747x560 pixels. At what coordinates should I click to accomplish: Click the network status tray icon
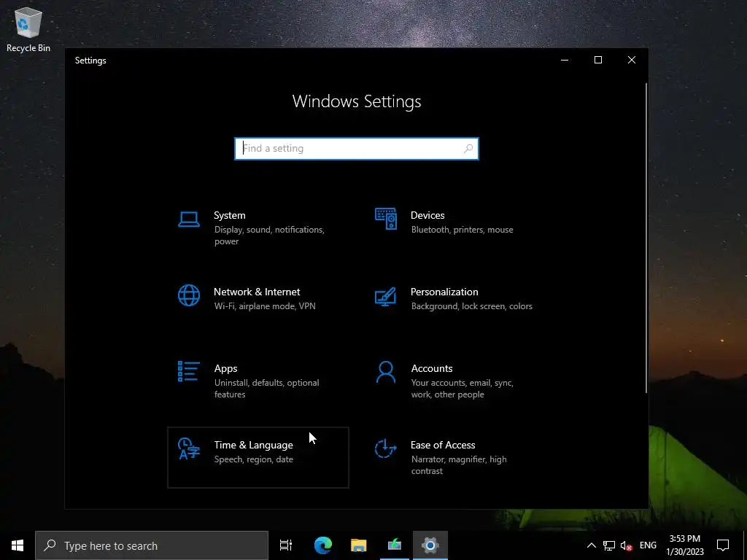pos(609,545)
